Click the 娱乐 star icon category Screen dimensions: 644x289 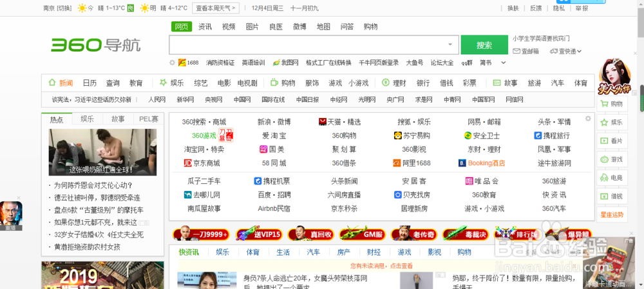pos(163,83)
